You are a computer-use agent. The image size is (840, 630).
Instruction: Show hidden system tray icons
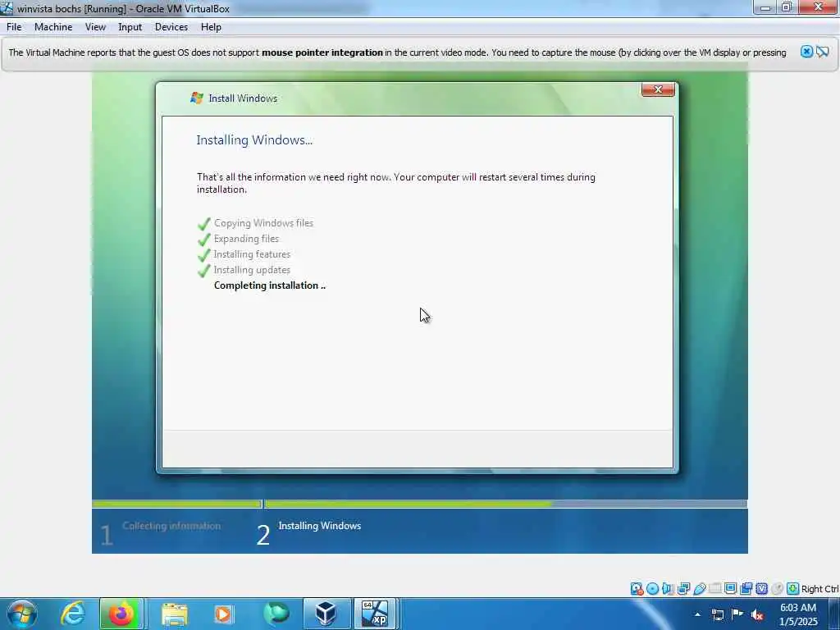[697, 614]
